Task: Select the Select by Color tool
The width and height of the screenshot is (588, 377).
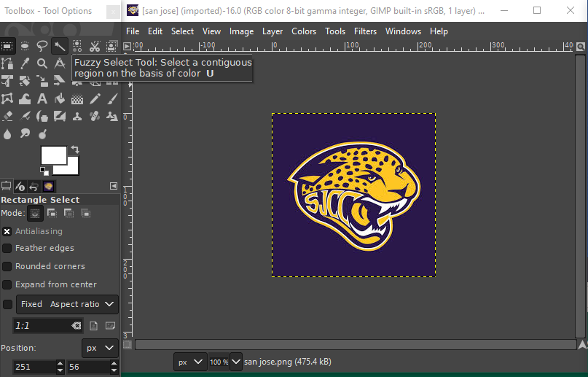Action: tap(77, 46)
